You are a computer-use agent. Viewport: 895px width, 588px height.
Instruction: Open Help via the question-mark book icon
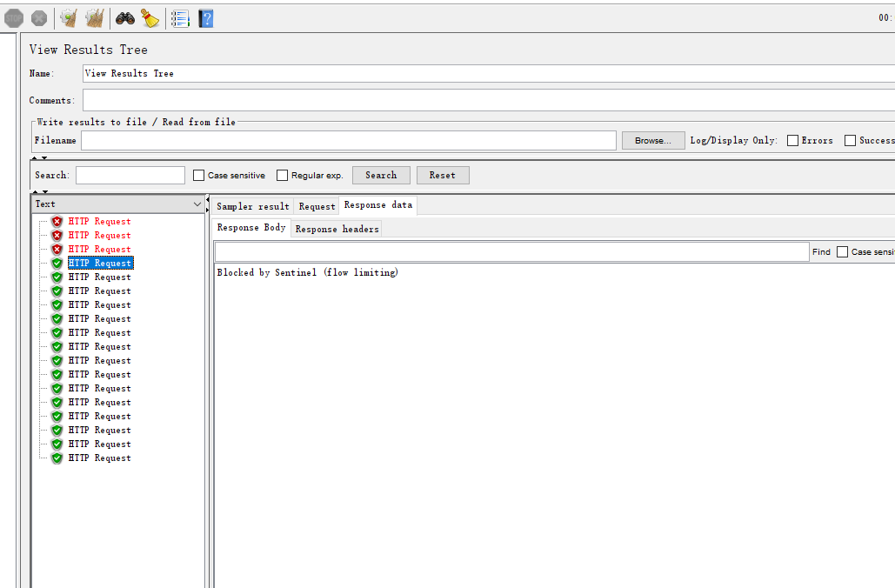click(205, 18)
